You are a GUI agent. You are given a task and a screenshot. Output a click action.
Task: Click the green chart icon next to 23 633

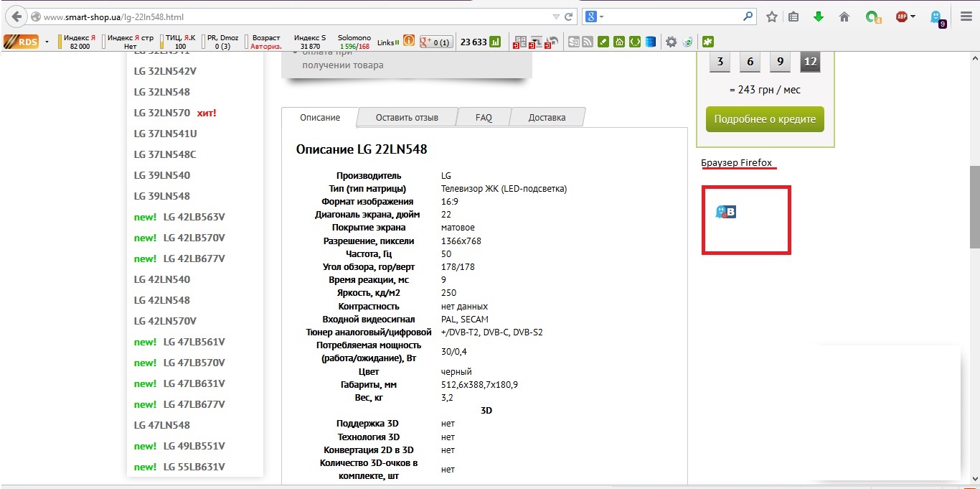(x=495, y=42)
